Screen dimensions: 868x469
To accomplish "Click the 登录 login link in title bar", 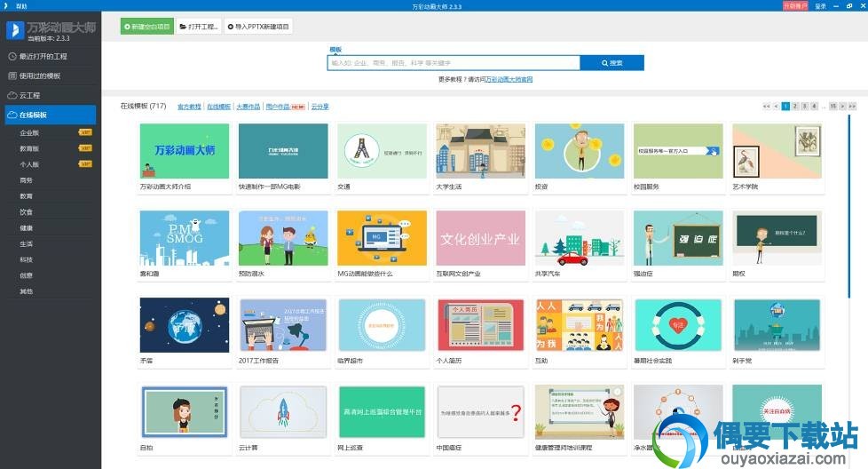I will [820, 6].
